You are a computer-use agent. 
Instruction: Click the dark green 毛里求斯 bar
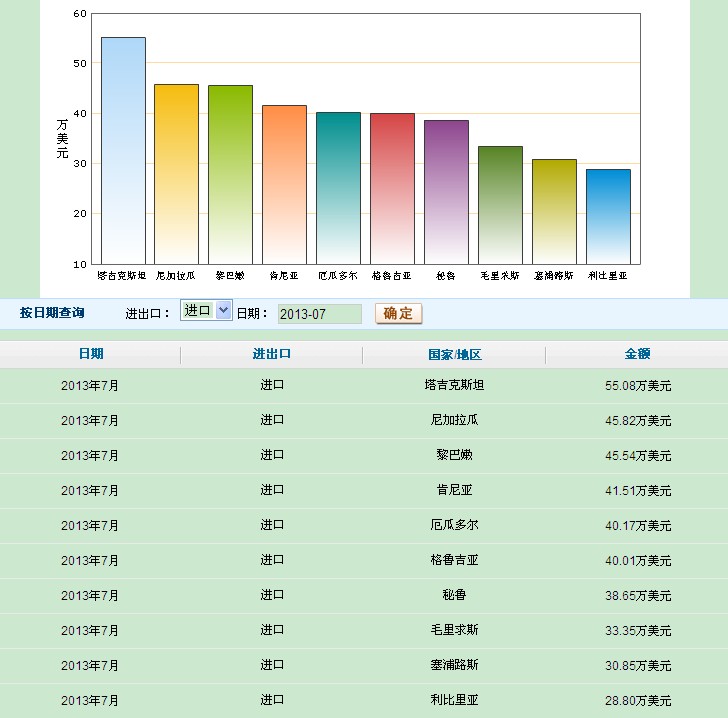coord(500,205)
